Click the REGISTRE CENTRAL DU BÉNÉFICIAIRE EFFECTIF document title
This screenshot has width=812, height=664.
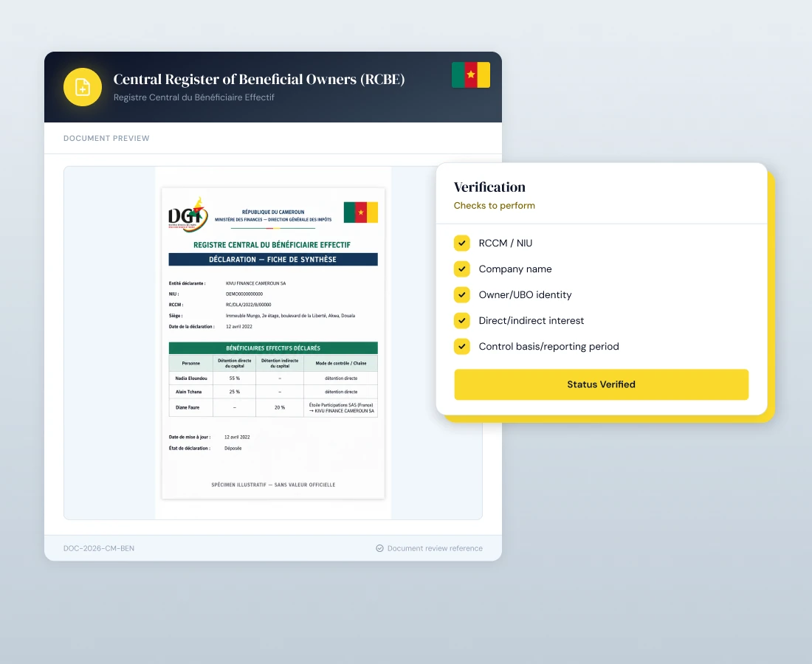click(x=272, y=245)
